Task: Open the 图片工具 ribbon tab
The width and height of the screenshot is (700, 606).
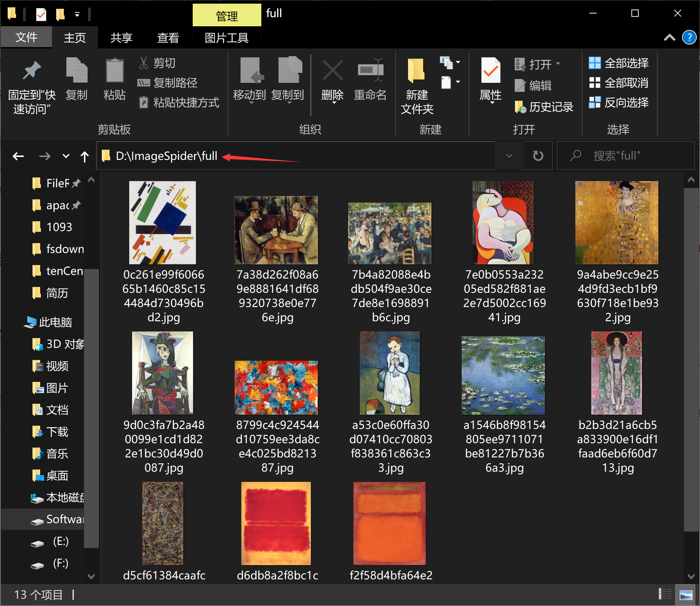Action: pos(227,38)
